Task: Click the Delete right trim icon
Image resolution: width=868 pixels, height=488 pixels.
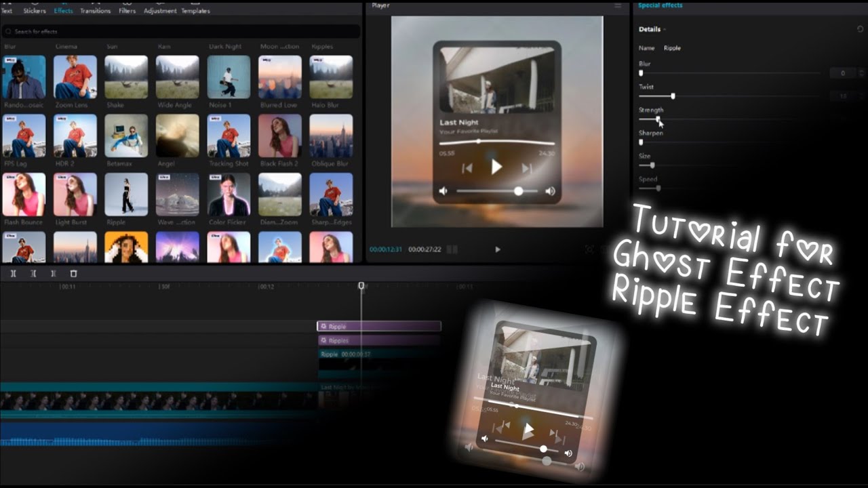Action: [x=53, y=274]
